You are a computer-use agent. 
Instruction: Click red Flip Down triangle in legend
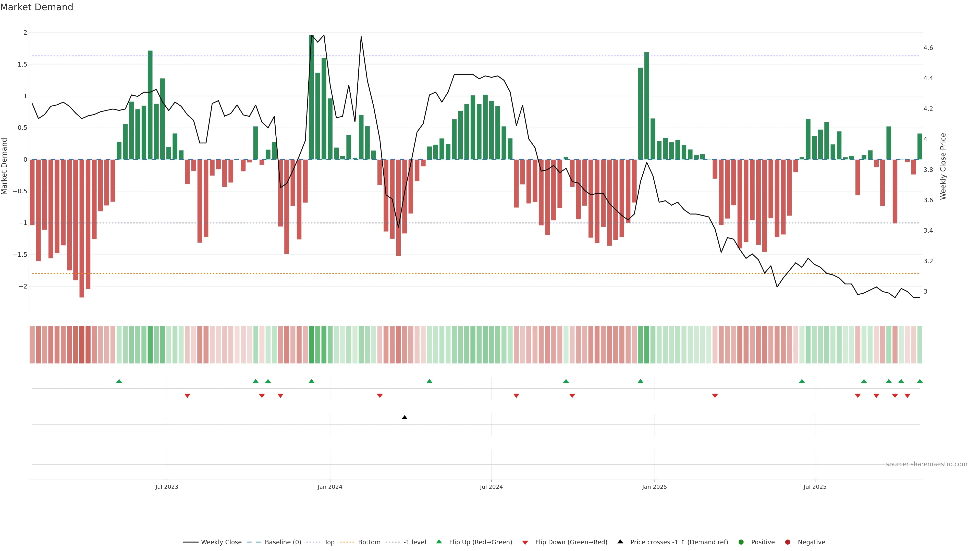[x=525, y=543]
